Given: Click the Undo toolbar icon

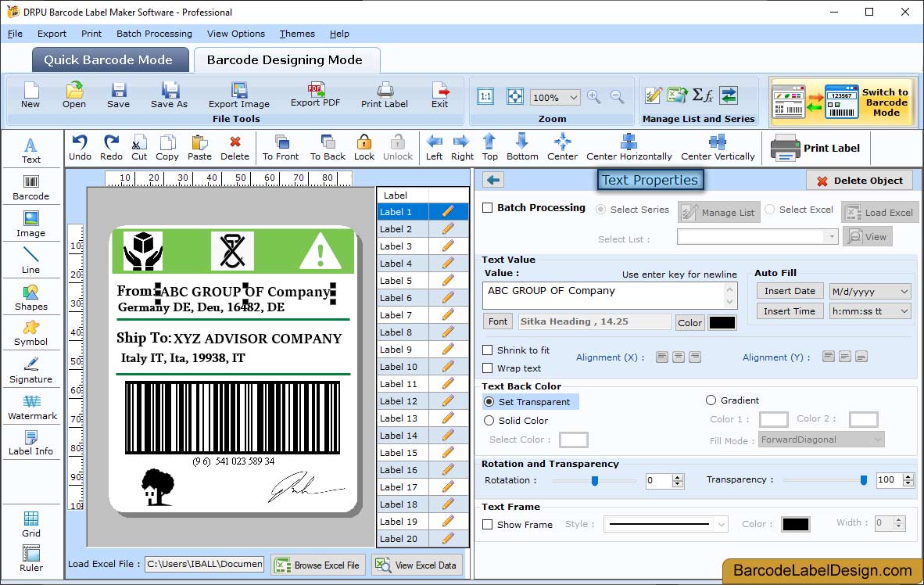Looking at the screenshot, I should click(80, 148).
